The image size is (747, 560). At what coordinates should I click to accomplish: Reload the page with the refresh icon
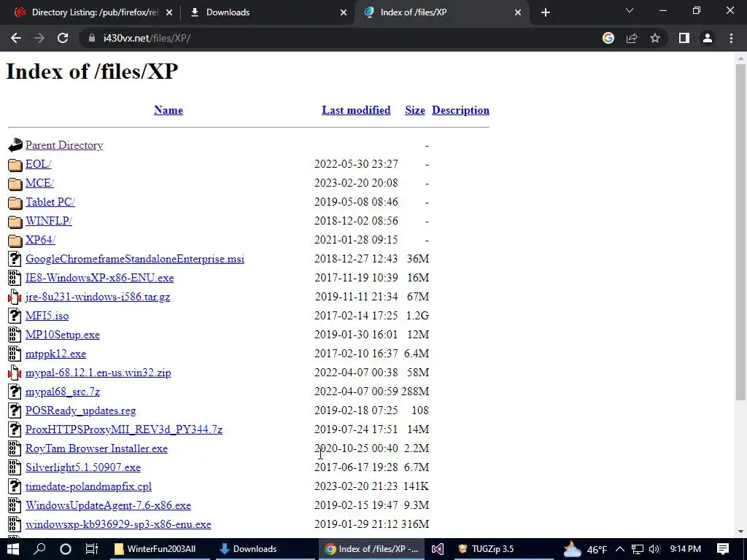(63, 38)
